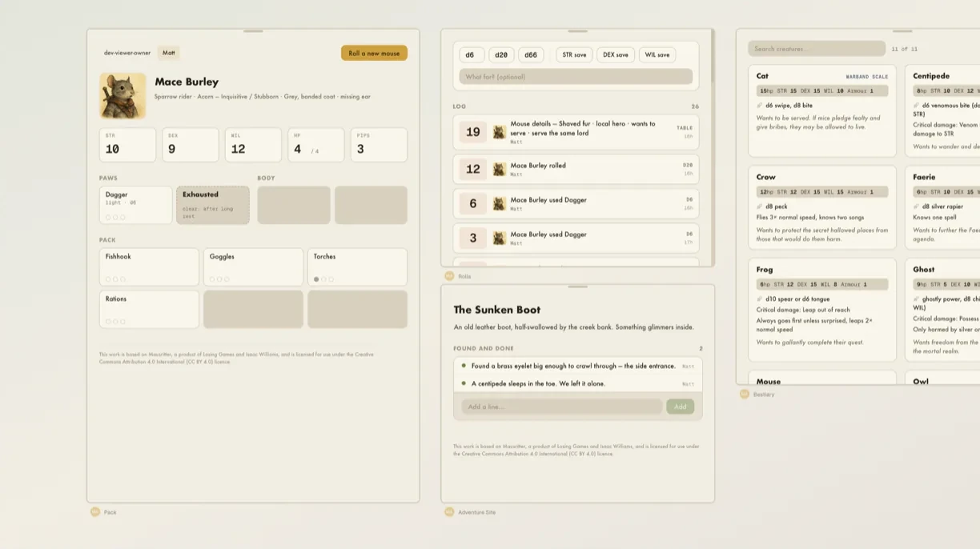Select the dev-viewer-owner tag
Viewport: 980px width, 549px height.
tap(127, 53)
